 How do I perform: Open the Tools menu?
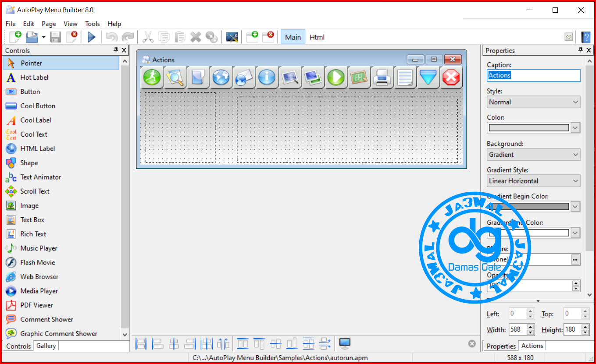coord(93,24)
